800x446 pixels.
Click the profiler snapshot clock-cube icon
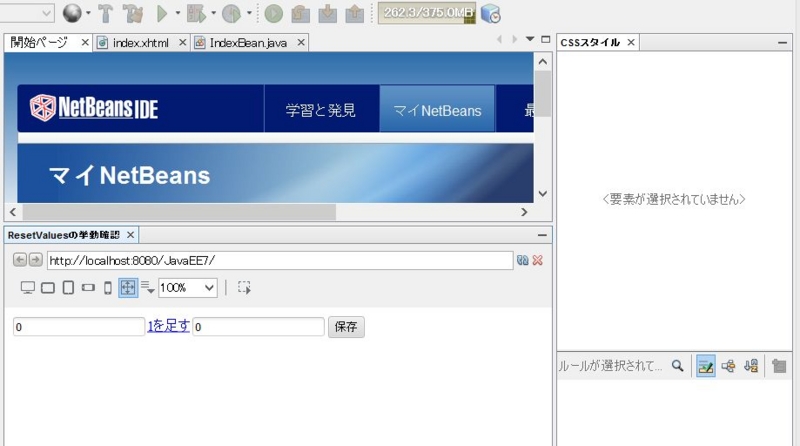(490, 14)
